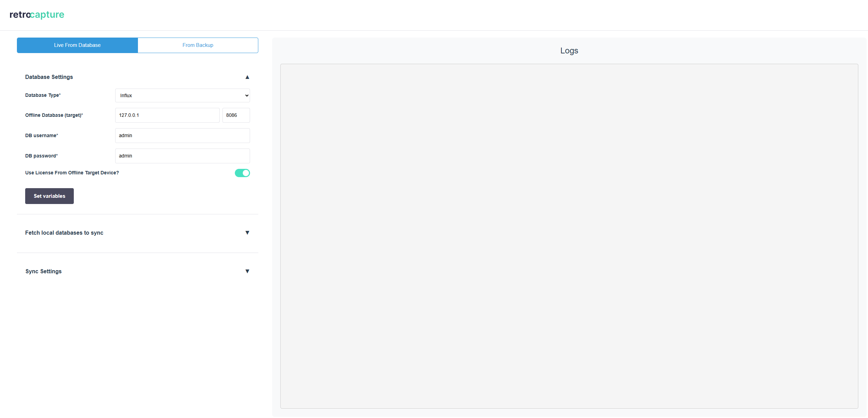Click the 8086 port number field

236,115
